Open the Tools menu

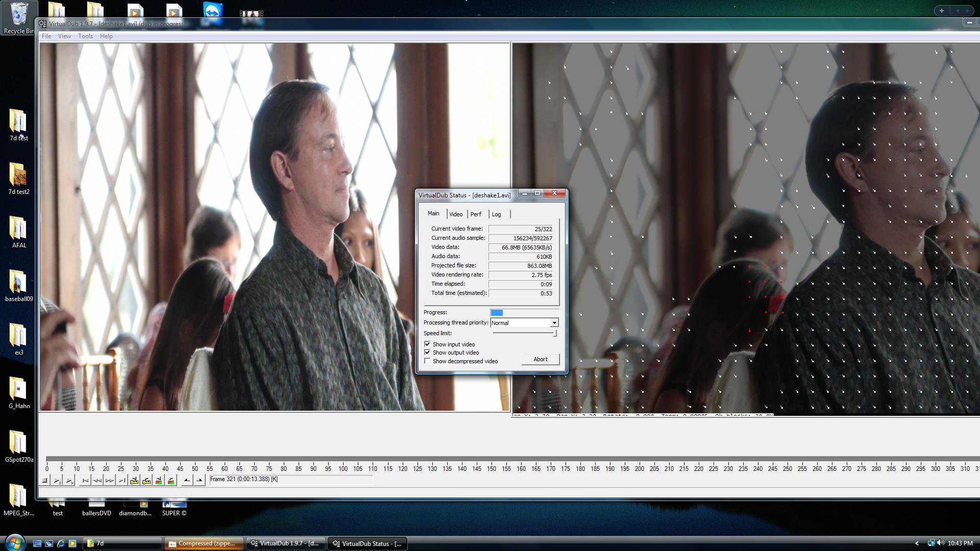point(85,36)
